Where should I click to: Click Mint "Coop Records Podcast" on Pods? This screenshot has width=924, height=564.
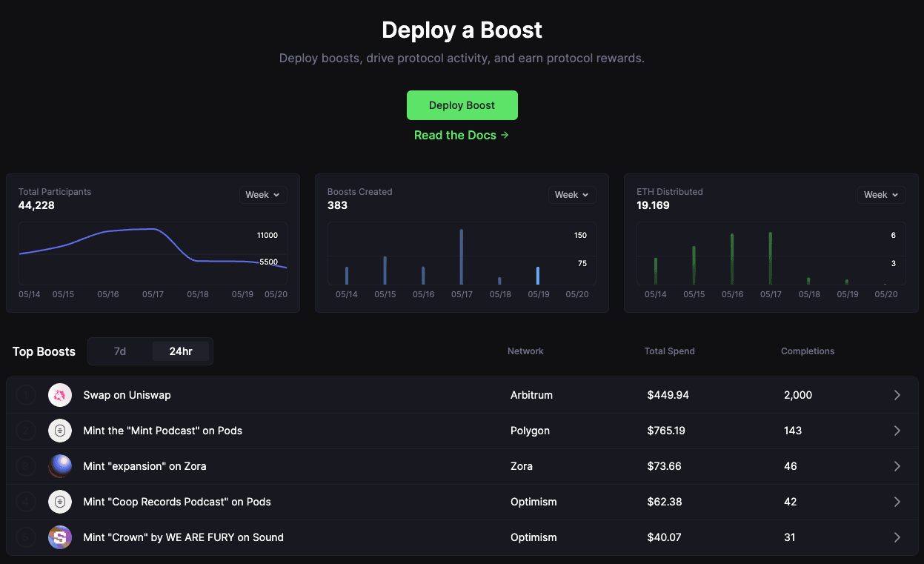coord(177,502)
